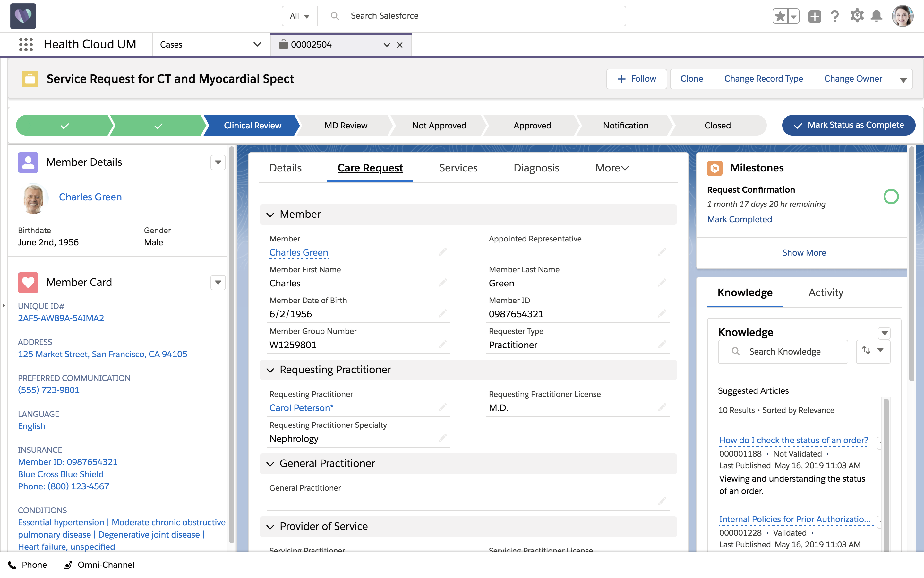Open the More tabs menu
The image size is (924, 578).
click(x=612, y=168)
